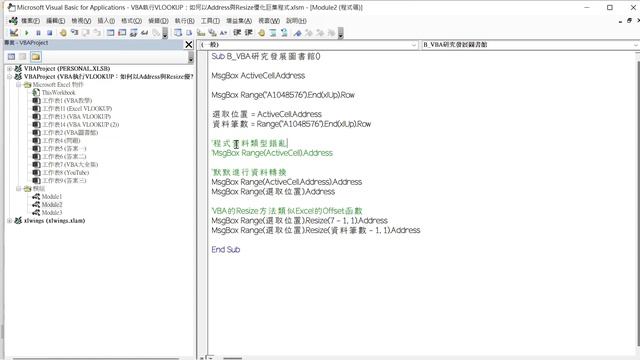The width and height of the screenshot is (640, 360).
Task: Click the VBA application icon left of 檔案 menu
Action: click(x=13, y=20)
